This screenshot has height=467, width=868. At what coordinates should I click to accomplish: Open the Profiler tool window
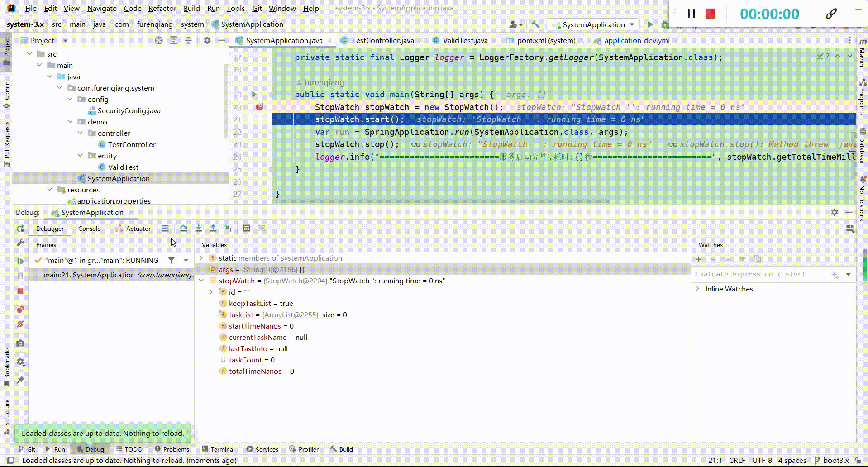(x=304, y=449)
